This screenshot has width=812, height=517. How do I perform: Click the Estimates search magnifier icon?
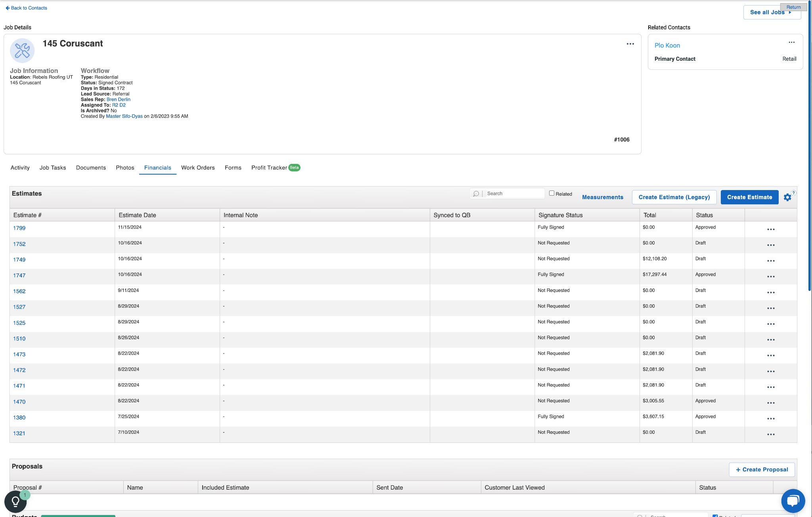pos(476,194)
